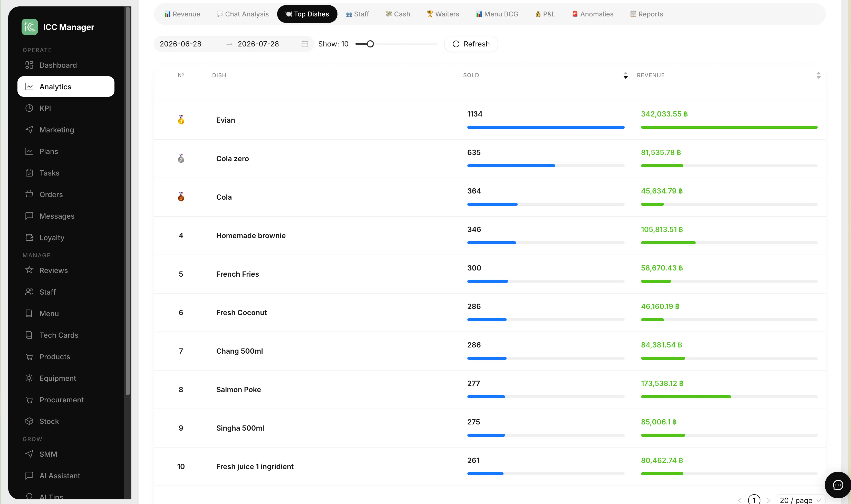Screen dimensions: 851x504
Task: Click the Reviews star icon
Action: [x=29, y=270]
